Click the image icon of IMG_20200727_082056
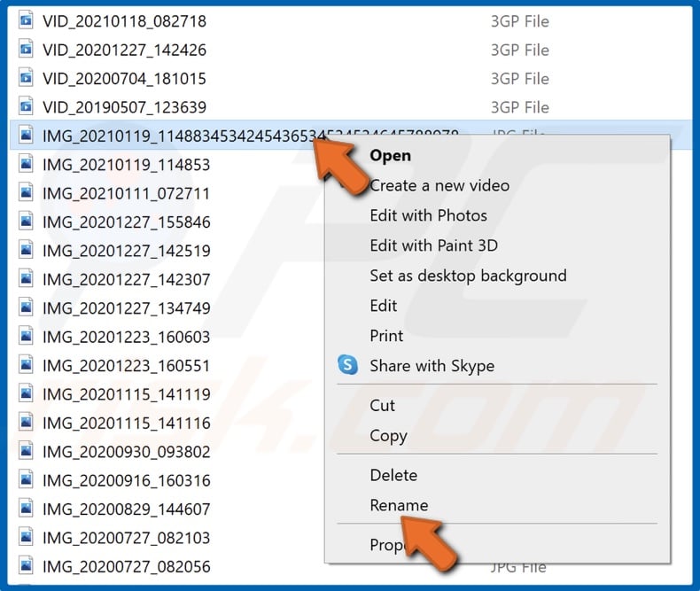This screenshot has width=700, height=591. [x=26, y=566]
